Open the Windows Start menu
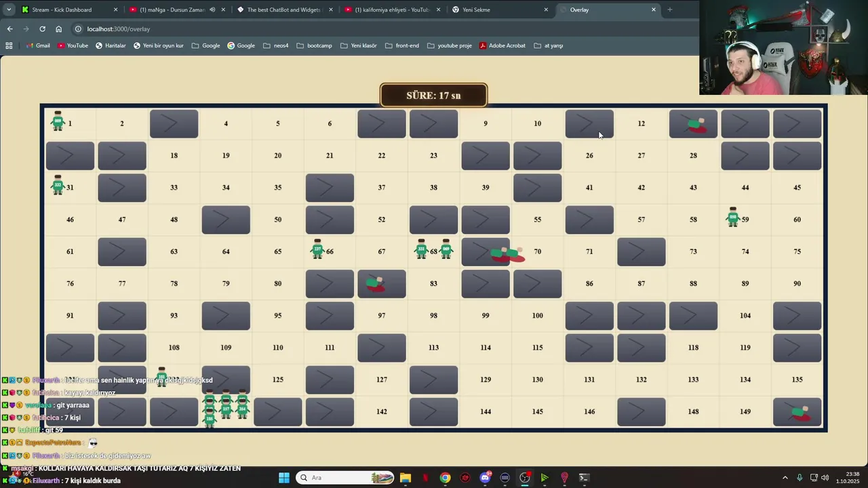This screenshot has height=488, width=868. coord(283,478)
